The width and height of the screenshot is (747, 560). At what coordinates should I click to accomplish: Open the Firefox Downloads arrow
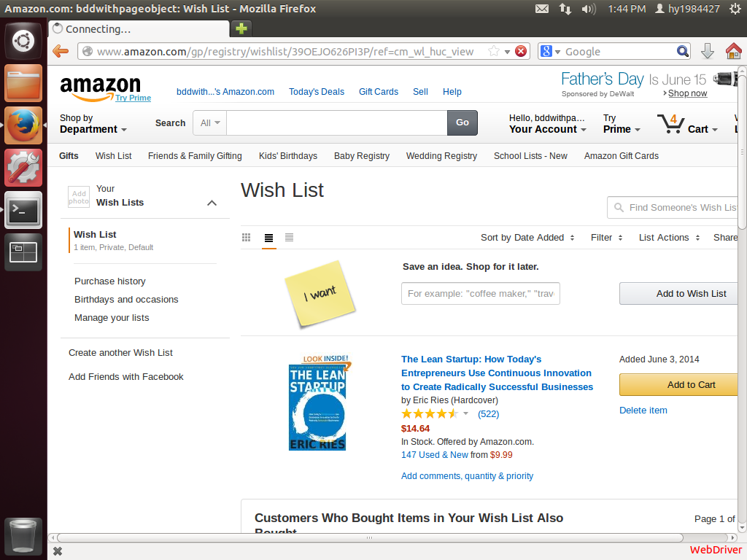[x=708, y=52]
